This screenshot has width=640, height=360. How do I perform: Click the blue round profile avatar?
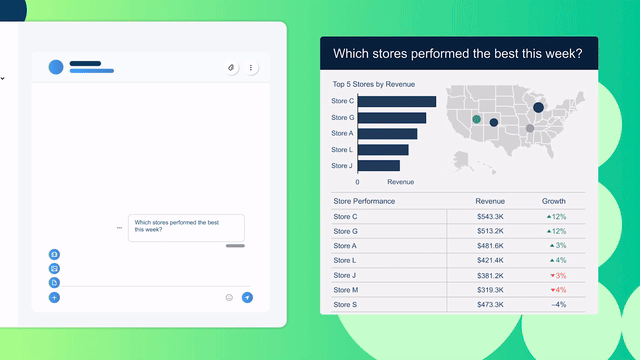point(56,67)
